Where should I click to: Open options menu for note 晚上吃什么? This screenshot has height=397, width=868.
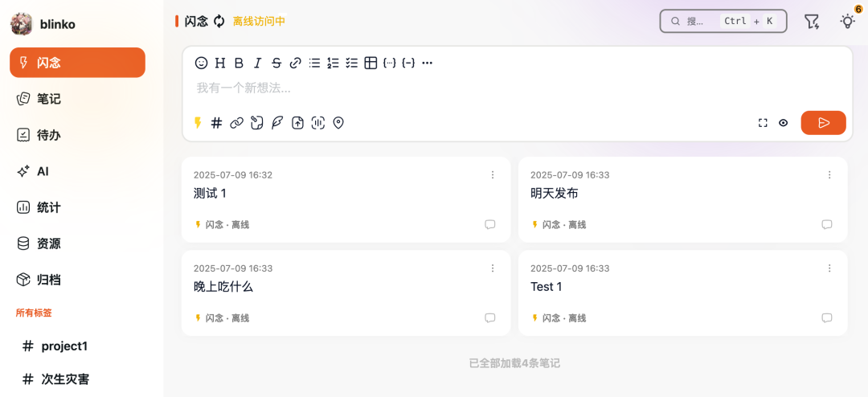(493, 268)
